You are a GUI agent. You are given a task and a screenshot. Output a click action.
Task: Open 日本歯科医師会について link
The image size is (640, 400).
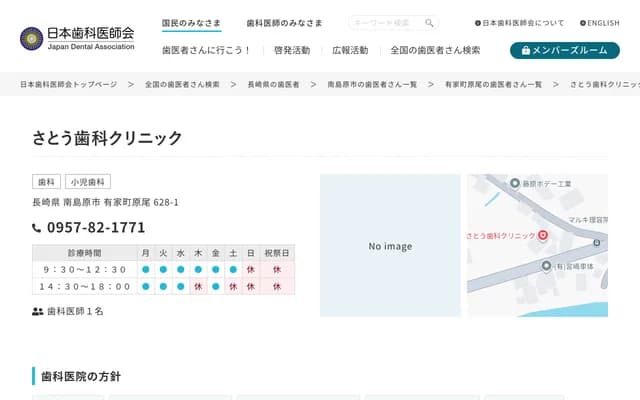pos(520,23)
